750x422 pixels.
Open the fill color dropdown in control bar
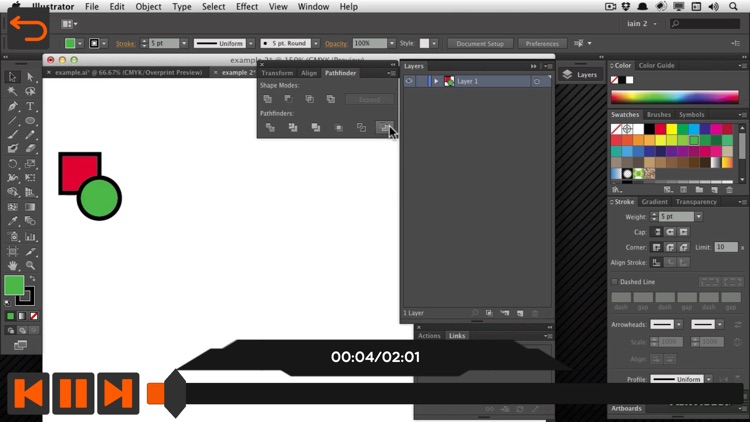point(80,44)
